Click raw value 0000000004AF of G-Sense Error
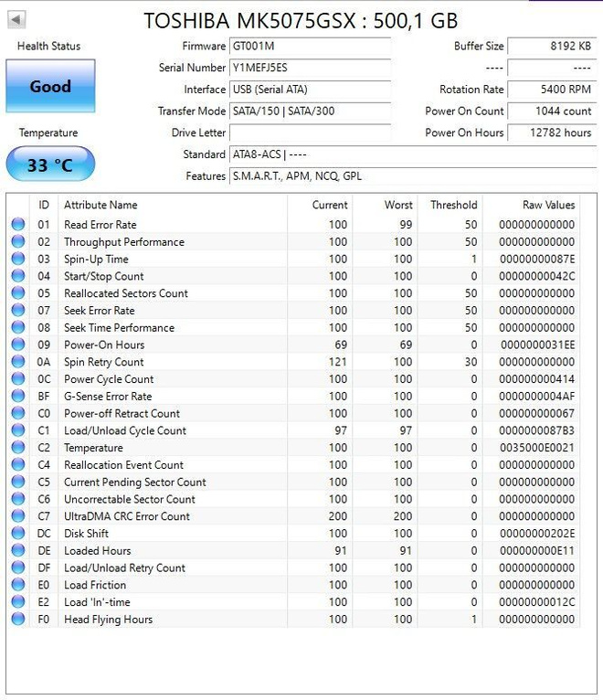This screenshot has height=700, width=603. tap(537, 397)
